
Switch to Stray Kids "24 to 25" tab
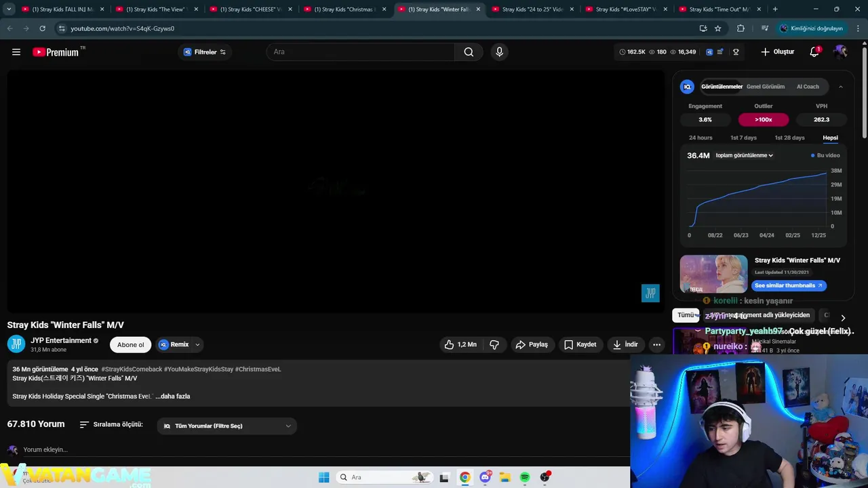pyautogui.click(x=534, y=9)
